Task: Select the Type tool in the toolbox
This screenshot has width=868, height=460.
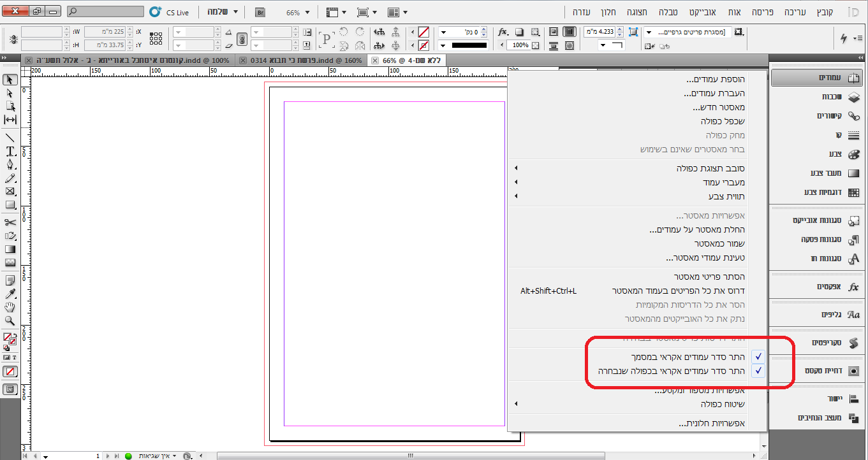Action: pyautogui.click(x=10, y=151)
